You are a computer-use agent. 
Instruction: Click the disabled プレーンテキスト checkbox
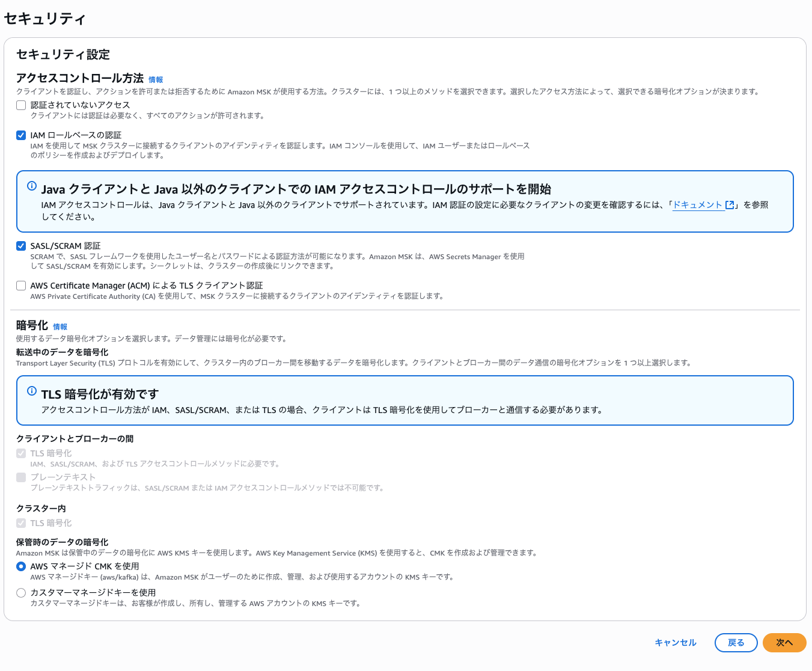[x=21, y=477]
